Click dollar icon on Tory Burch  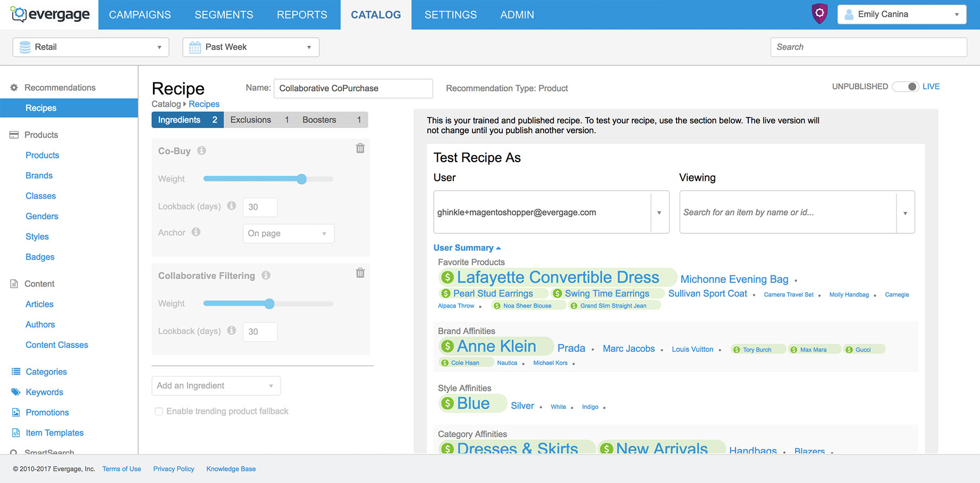click(x=737, y=350)
